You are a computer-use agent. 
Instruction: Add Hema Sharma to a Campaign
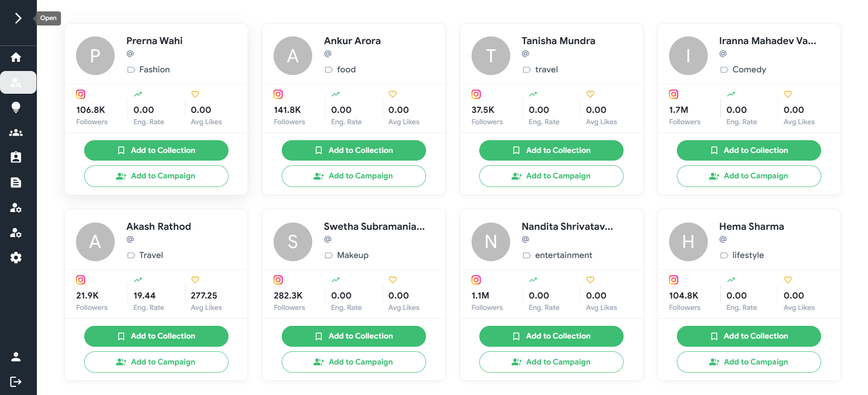(748, 362)
